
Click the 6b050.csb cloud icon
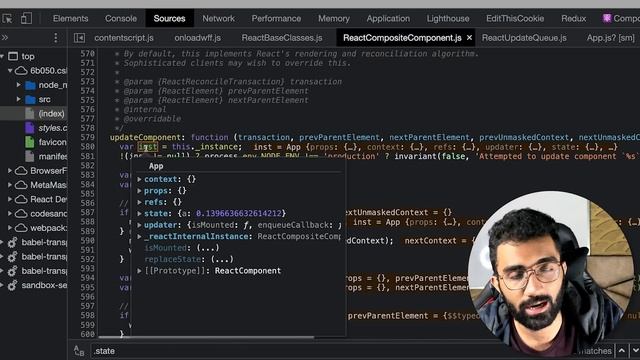pyautogui.click(x=21, y=70)
